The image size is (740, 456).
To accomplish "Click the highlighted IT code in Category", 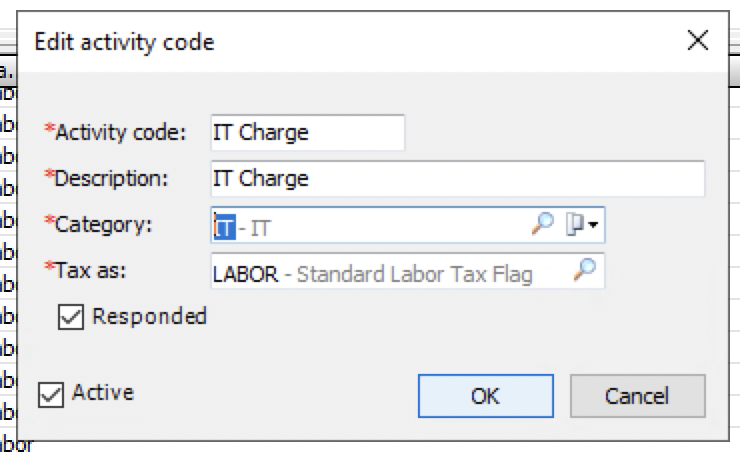I will (x=225, y=227).
